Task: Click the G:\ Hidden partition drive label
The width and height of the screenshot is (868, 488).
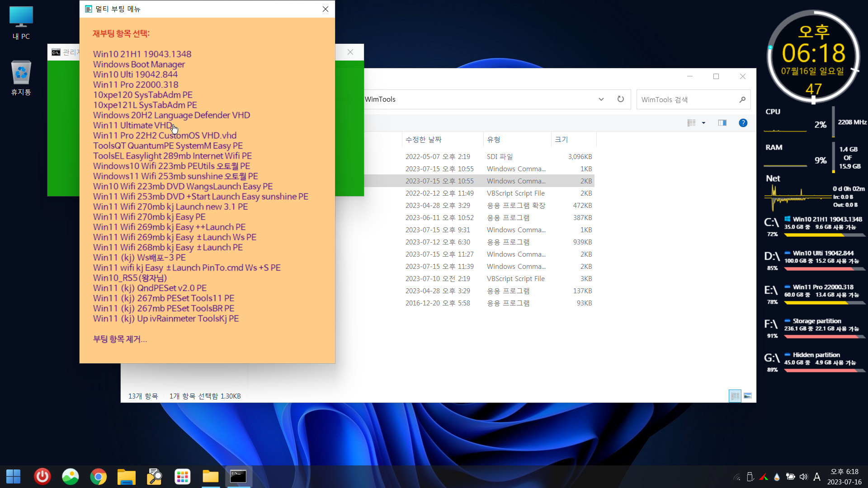Action: click(816, 355)
